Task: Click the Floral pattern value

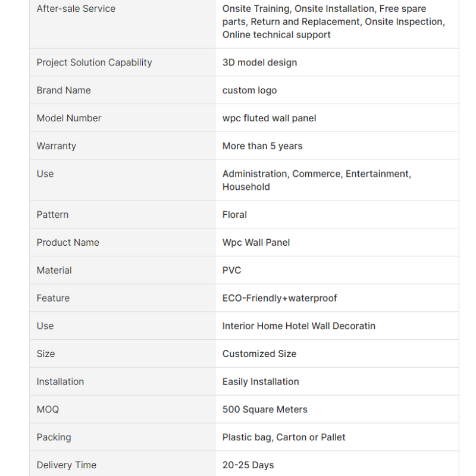Action: 234,215
